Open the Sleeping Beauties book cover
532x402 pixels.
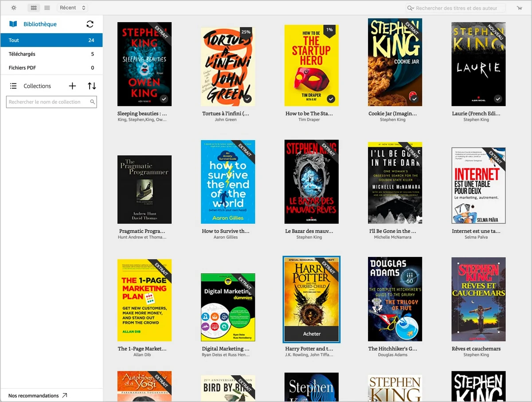[x=145, y=64]
